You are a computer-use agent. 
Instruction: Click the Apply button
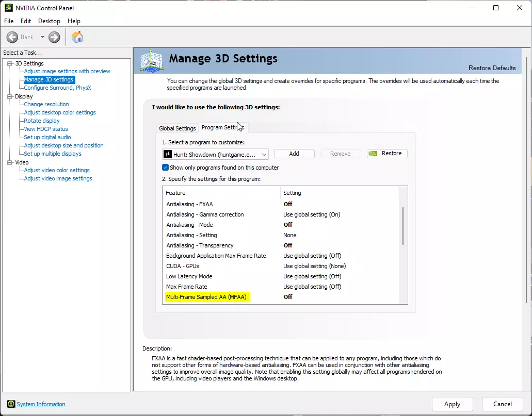(x=452, y=404)
